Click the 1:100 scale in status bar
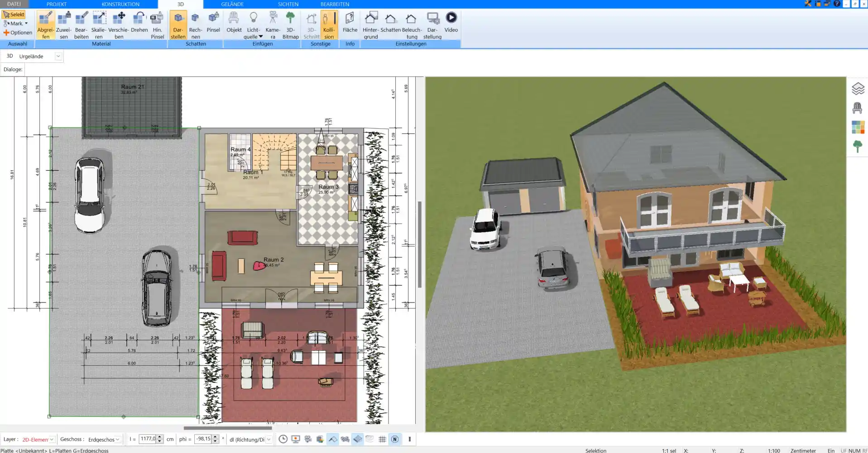868x453 pixels. click(x=774, y=450)
